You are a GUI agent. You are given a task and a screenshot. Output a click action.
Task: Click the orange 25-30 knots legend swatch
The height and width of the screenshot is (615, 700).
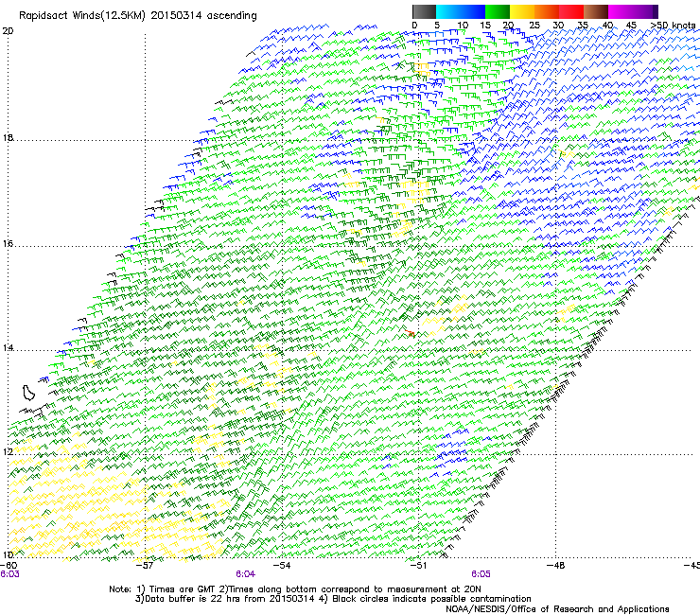[547, 11]
